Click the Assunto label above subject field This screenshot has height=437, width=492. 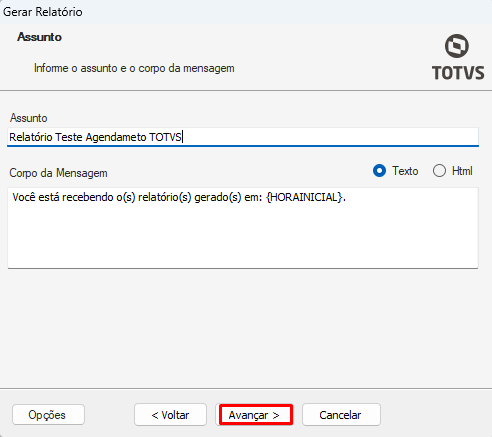[28, 118]
